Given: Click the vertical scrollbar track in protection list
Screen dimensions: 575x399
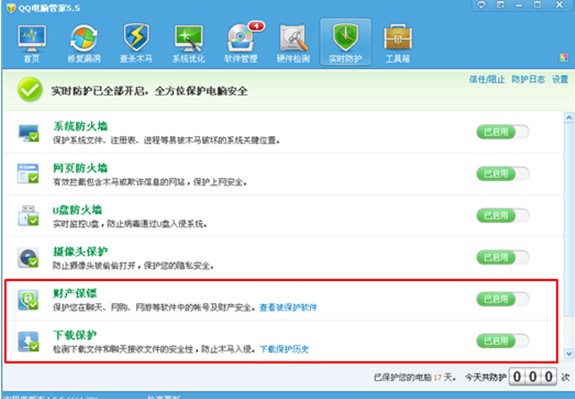Looking at the screenshot, I should [x=569, y=235].
